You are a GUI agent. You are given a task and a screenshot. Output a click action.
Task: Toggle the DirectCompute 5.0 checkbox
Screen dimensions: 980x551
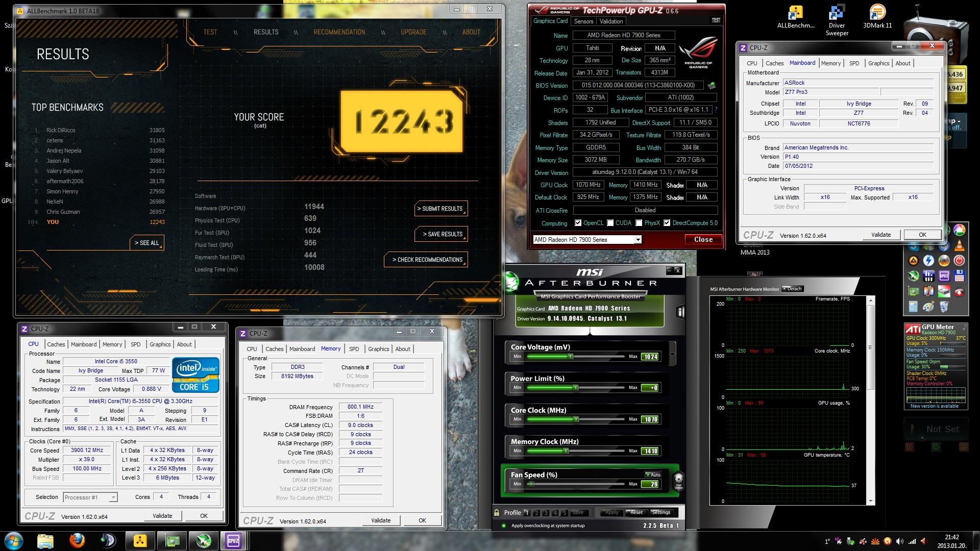tap(667, 223)
